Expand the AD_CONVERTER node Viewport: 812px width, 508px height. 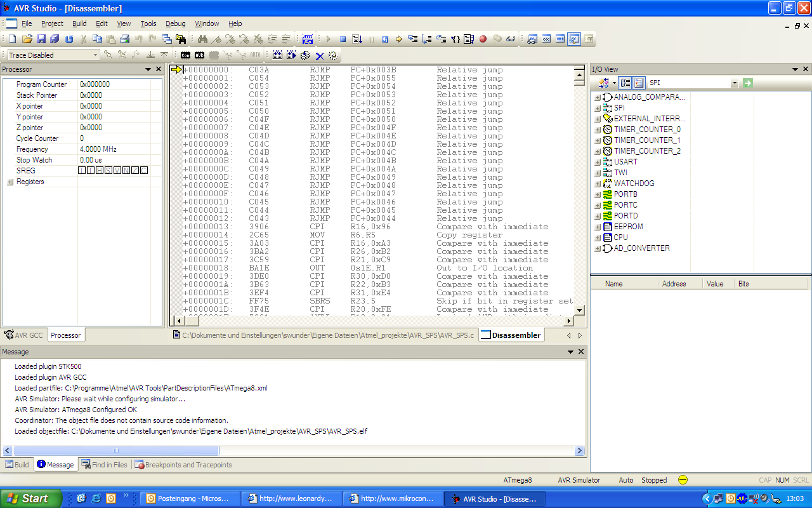point(598,249)
